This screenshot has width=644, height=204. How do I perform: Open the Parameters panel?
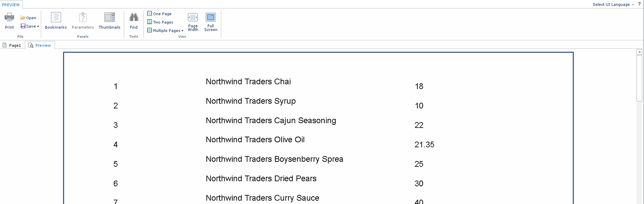83,21
